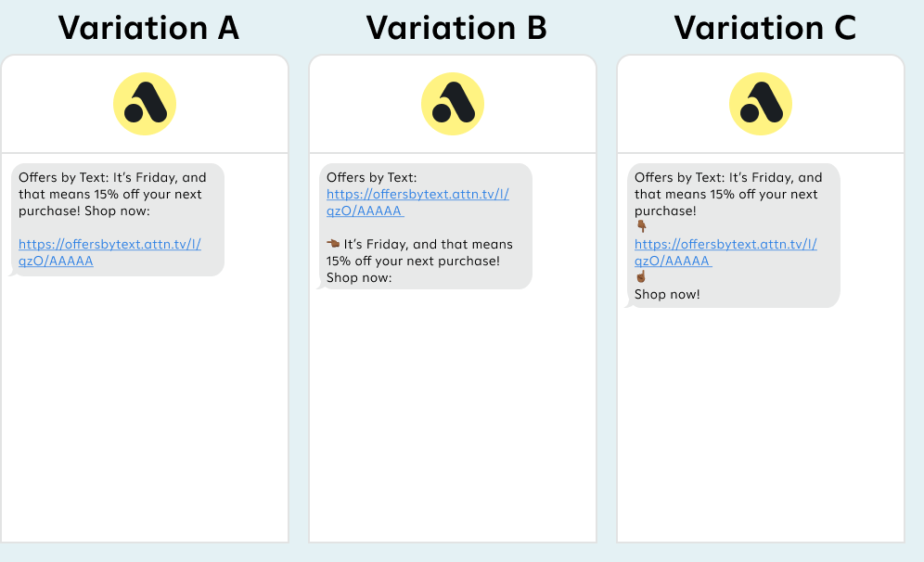Click the pointing-right hand emoji in Variation B
924x562 pixels.
[333, 243]
